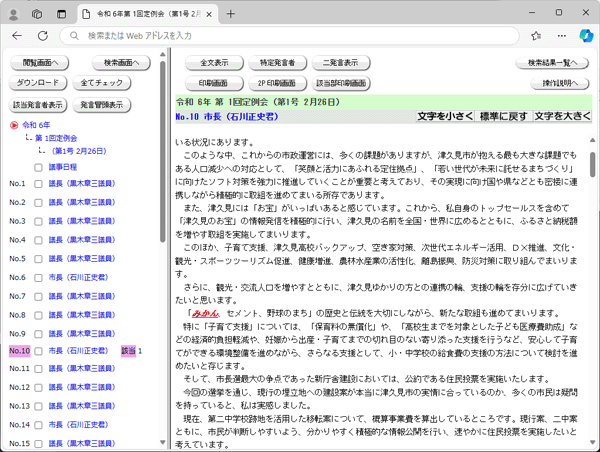Click the address bar search field

coord(289,36)
